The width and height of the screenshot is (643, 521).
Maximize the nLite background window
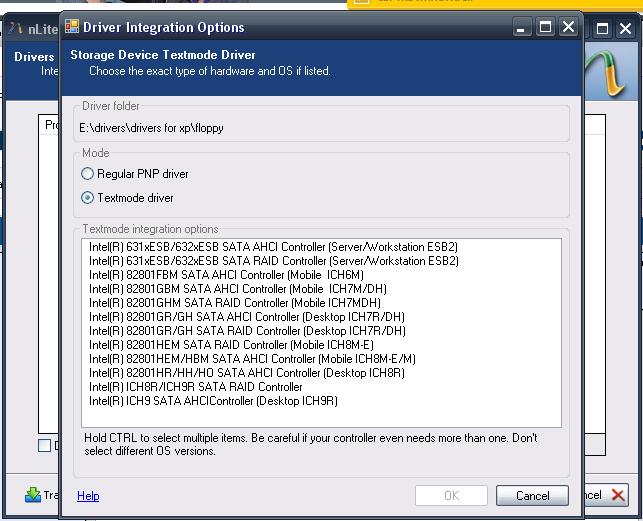pyautogui.click(x=602, y=28)
